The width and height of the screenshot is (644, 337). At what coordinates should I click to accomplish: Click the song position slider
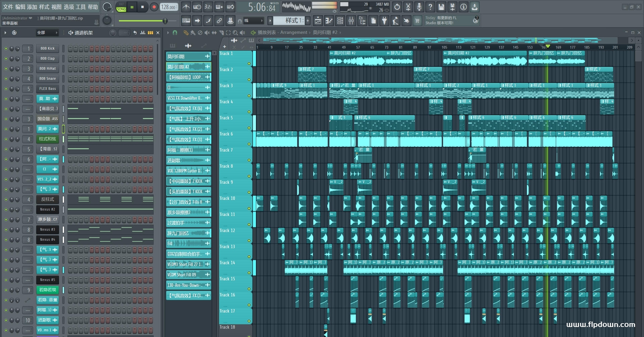(148, 21)
